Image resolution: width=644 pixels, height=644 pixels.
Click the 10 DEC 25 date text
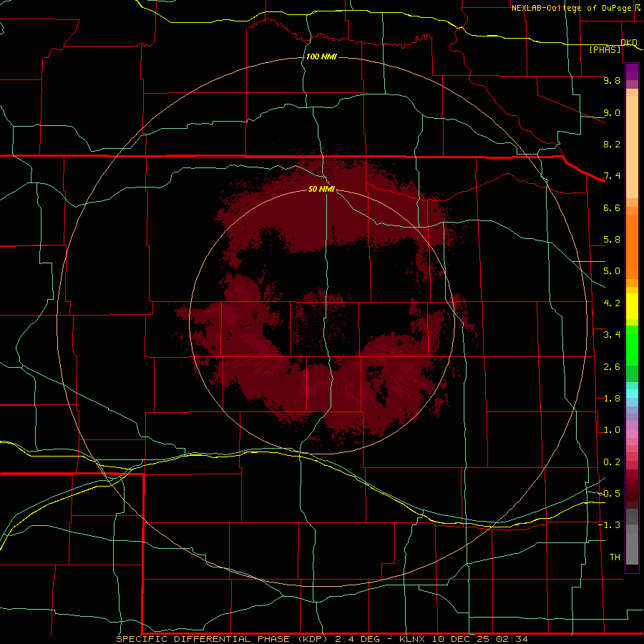click(462, 639)
